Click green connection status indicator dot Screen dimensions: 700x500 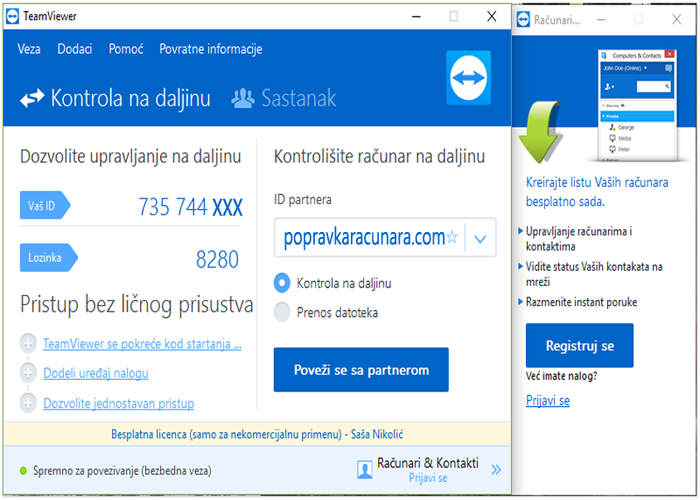(x=23, y=471)
